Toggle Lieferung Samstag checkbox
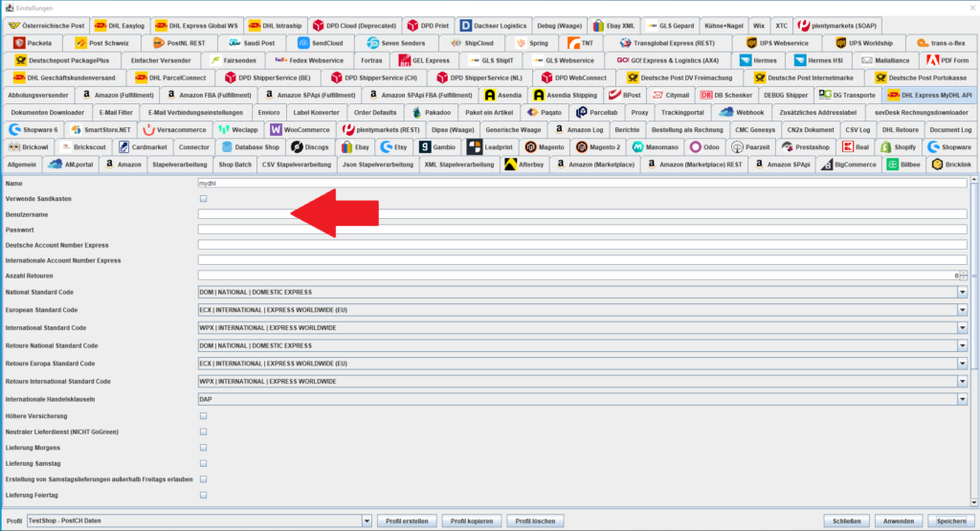This screenshot has height=531, width=980. 203,463
